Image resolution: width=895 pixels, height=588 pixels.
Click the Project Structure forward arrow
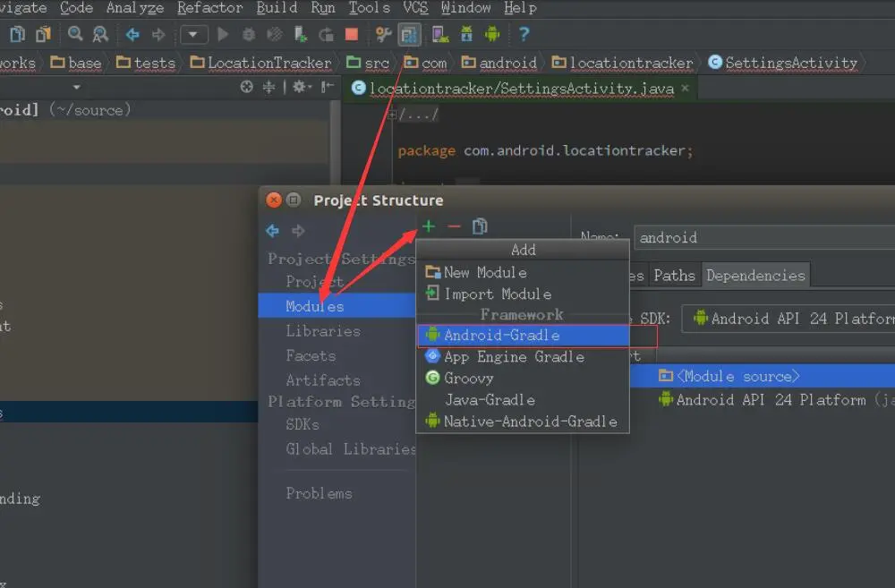pos(298,231)
